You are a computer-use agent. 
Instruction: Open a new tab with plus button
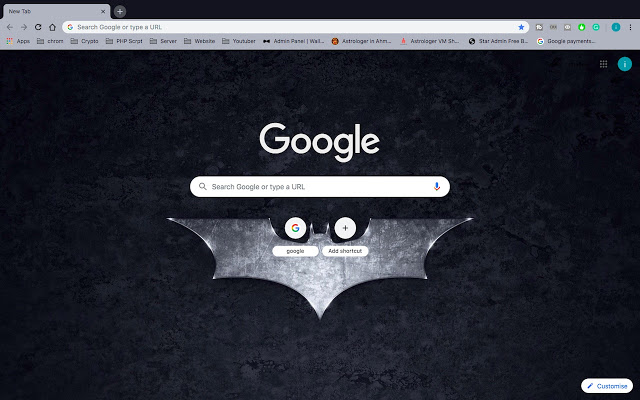[x=120, y=11]
